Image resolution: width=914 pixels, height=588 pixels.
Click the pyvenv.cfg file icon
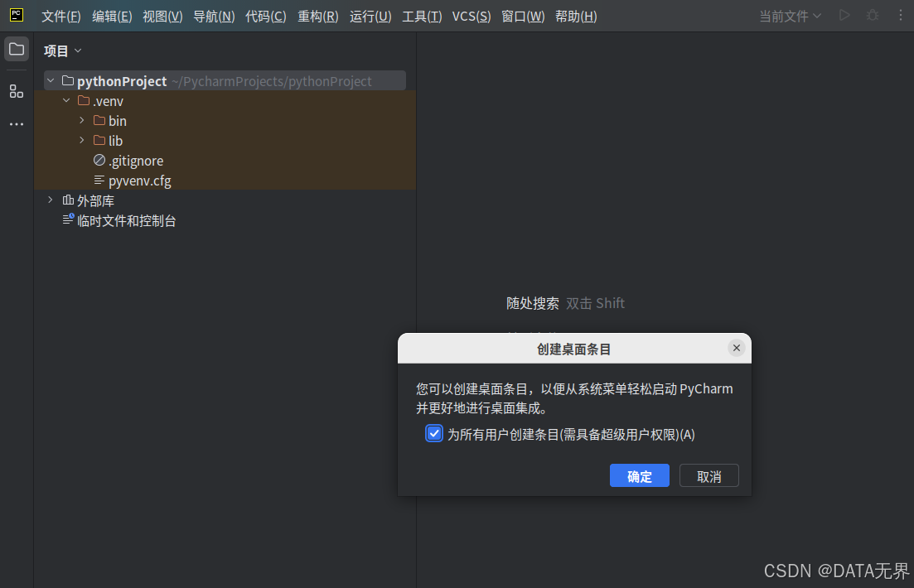click(99, 180)
